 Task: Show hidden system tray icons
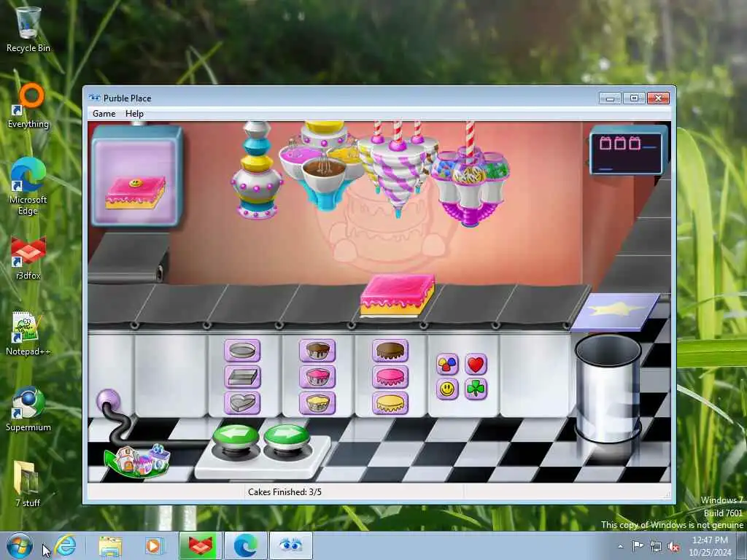pos(620,547)
